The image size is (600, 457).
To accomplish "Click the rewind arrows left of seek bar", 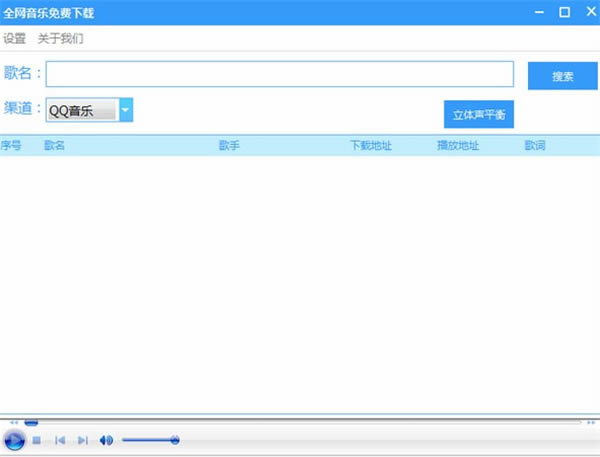I will pyautogui.click(x=12, y=422).
